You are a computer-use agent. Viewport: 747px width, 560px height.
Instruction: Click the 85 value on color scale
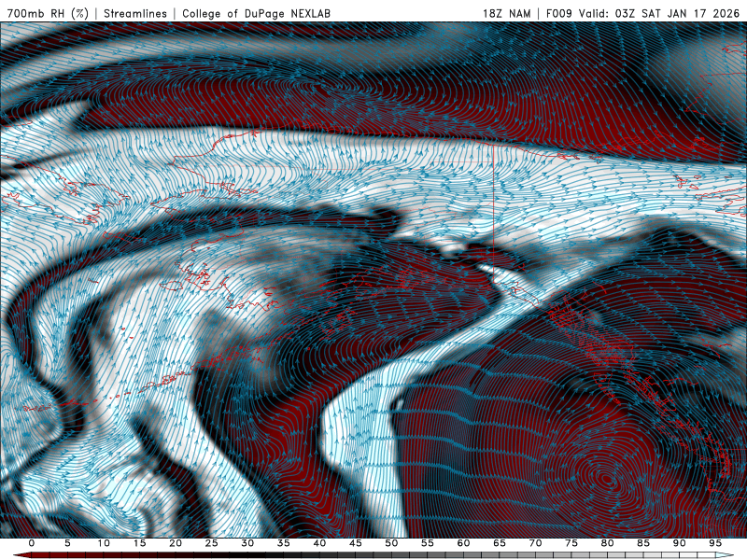[643, 543]
